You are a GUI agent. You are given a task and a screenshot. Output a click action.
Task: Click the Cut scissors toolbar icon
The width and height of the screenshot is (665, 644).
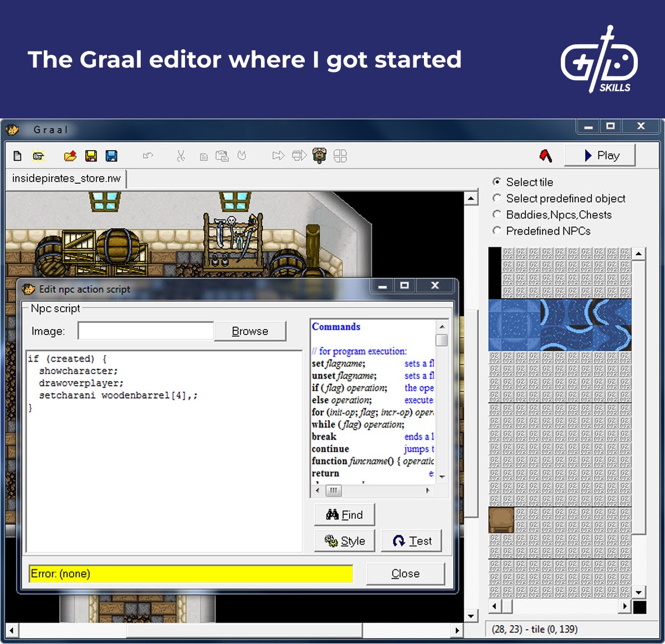[181, 156]
